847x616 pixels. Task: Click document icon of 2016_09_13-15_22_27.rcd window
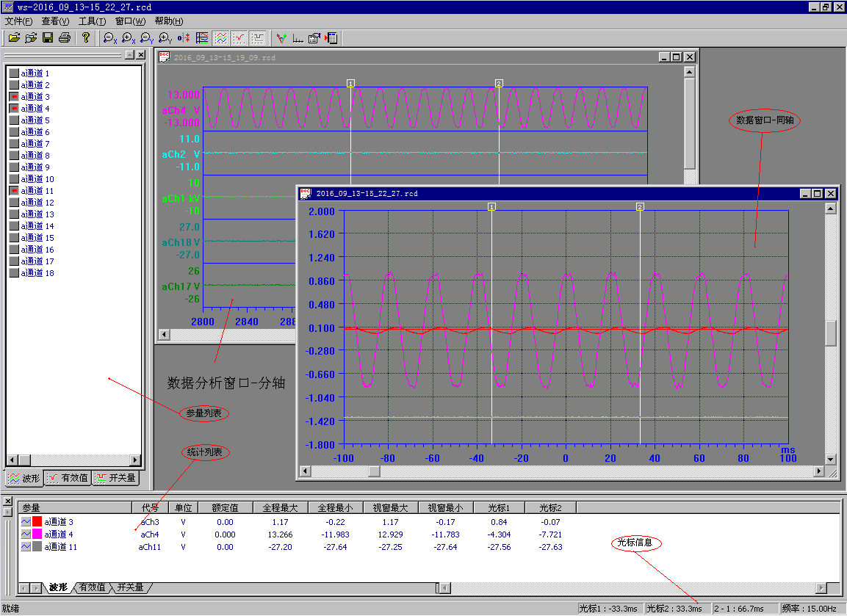point(306,193)
